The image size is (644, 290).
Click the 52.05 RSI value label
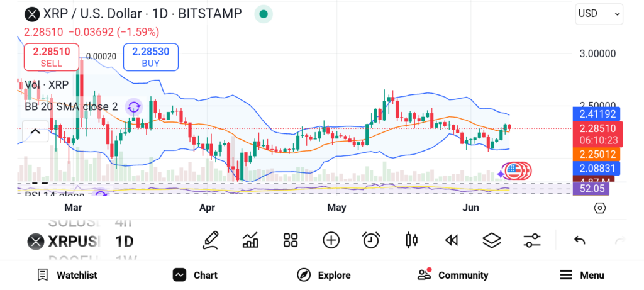click(x=591, y=189)
